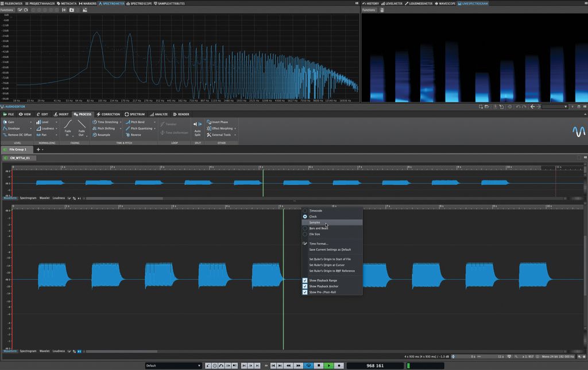588x370 pixels.
Task: Select the Fade In tool
Action: [68, 128]
